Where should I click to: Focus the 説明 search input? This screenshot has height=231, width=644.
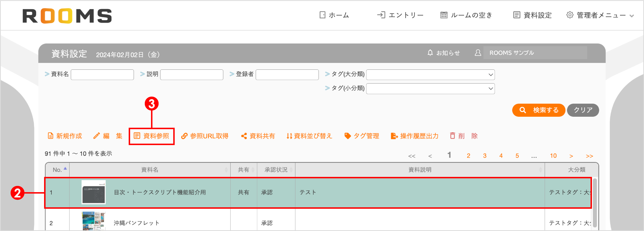(x=192, y=75)
